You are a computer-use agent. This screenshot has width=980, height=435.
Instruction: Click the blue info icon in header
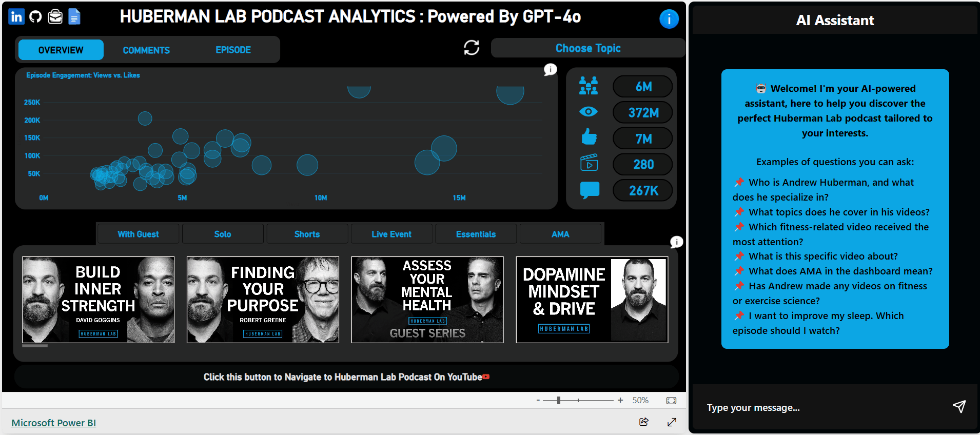669,19
